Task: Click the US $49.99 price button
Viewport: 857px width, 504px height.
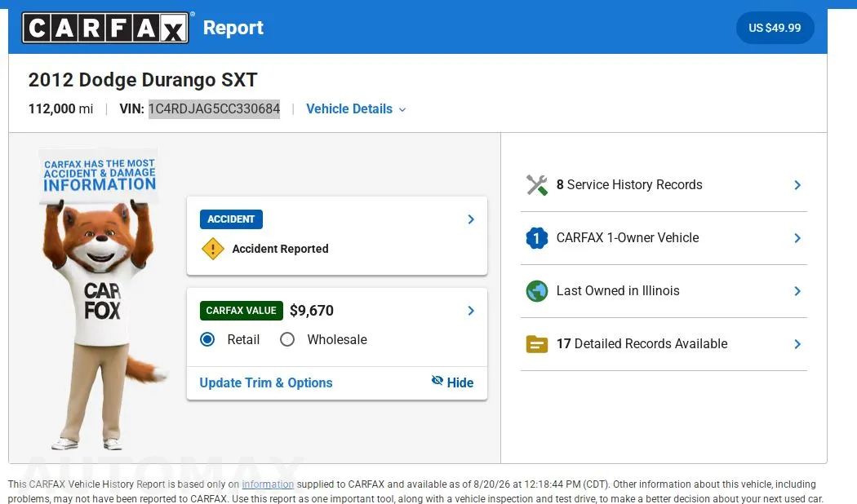Action: (775, 28)
